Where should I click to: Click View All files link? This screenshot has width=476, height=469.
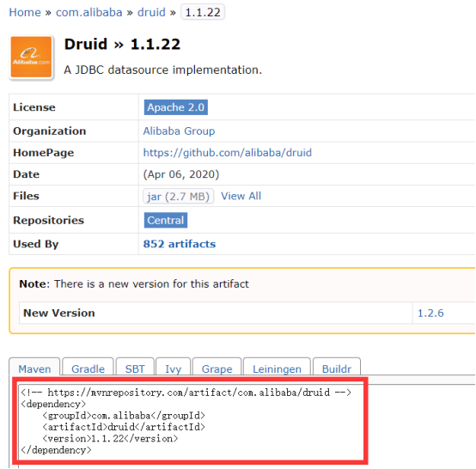241,196
